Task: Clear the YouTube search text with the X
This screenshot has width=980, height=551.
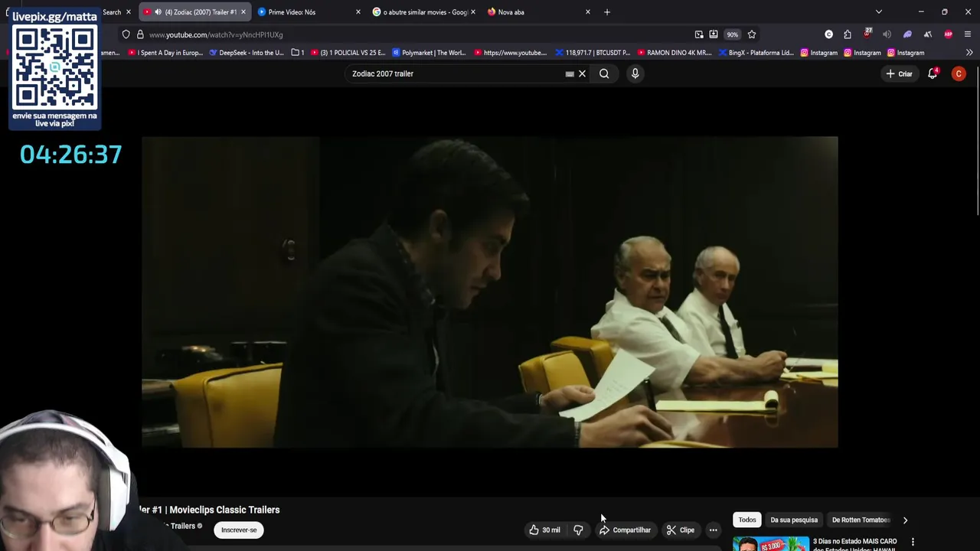Action: tap(582, 73)
